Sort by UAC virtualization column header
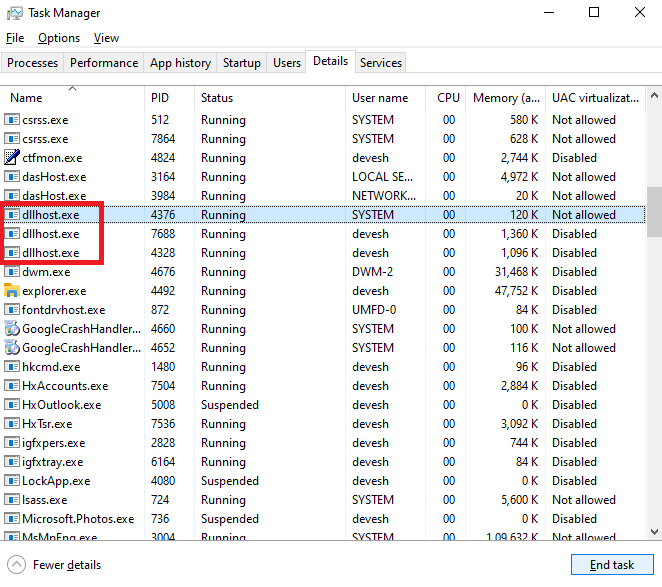The width and height of the screenshot is (662, 587). 595,98
